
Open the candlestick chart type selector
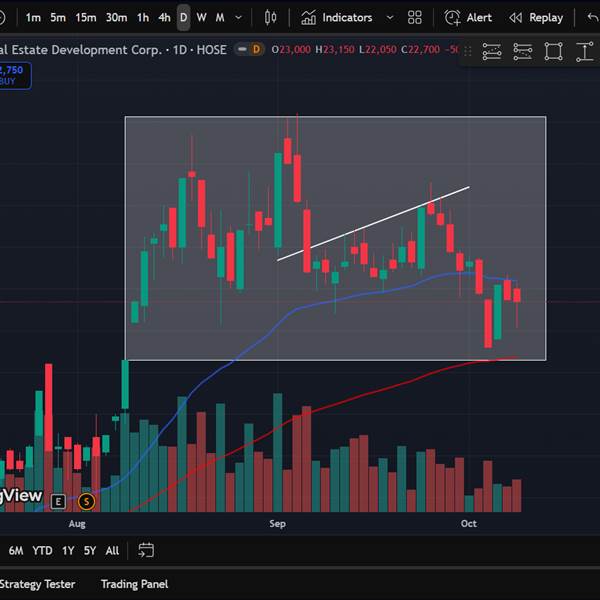pyautogui.click(x=270, y=18)
